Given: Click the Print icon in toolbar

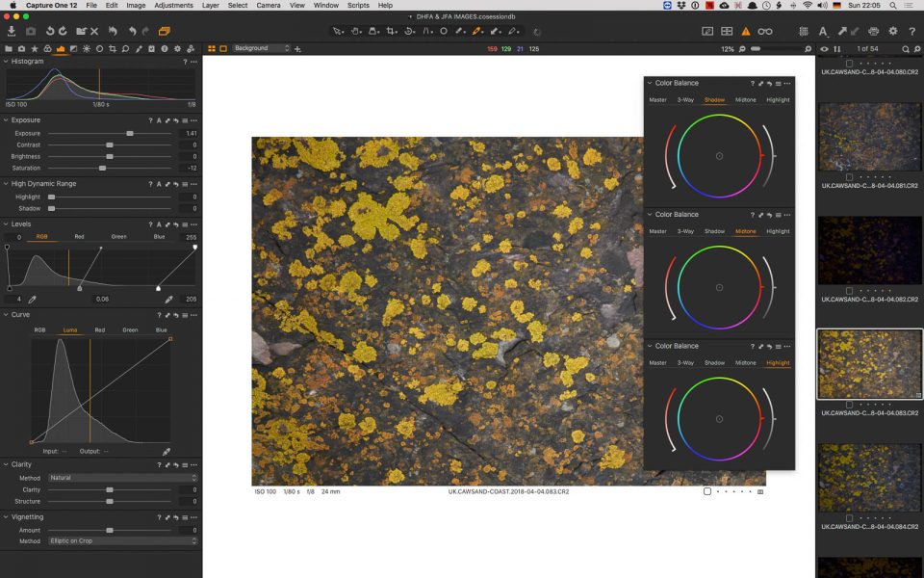Looking at the screenshot, I should click(x=873, y=31).
